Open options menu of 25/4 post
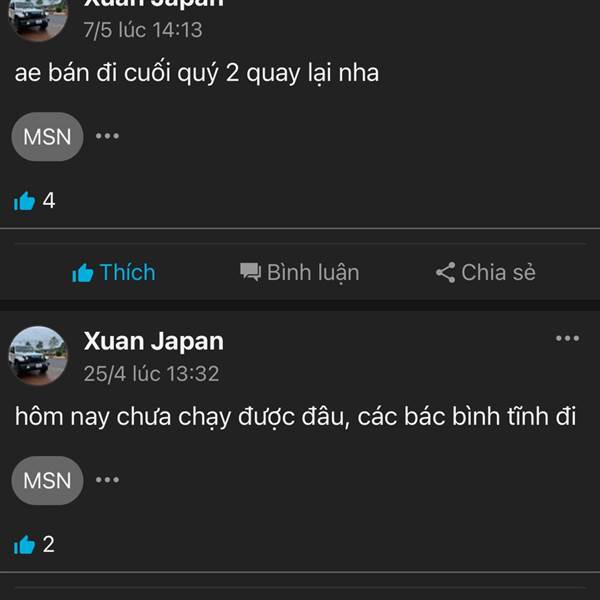Viewport: 600px width, 600px height. [x=567, y=338]
